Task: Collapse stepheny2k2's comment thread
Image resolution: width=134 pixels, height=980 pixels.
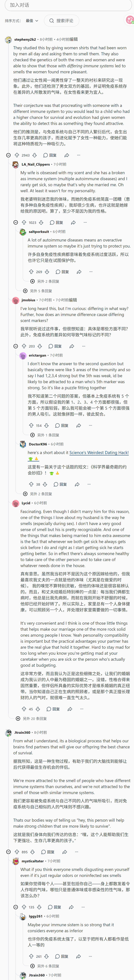Action: pos(8,155)
